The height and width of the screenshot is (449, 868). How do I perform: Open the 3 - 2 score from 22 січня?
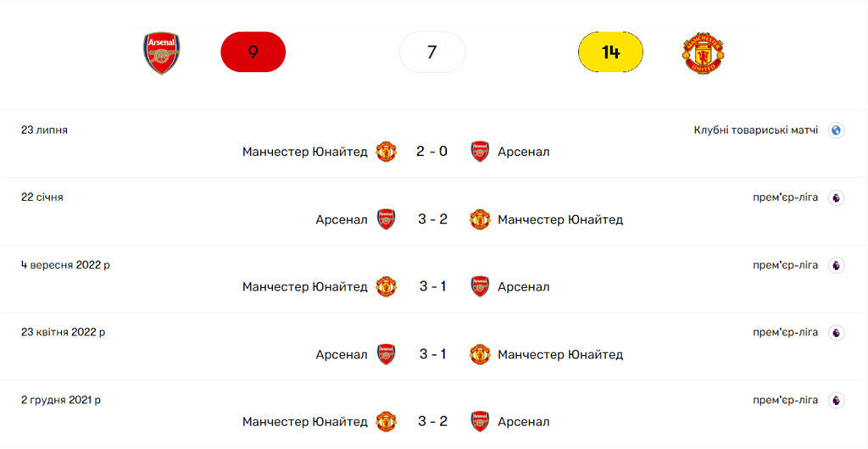(432, 219)
